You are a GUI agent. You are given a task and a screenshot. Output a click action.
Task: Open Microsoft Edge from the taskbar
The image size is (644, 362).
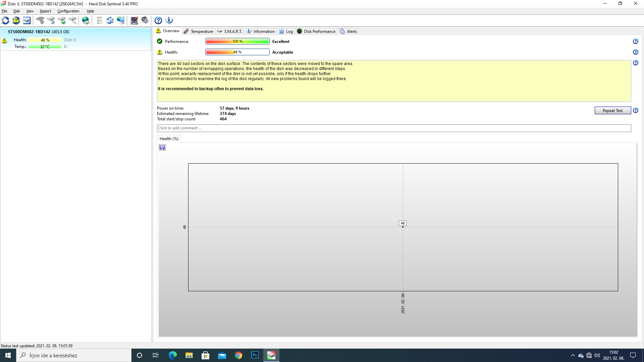coord(173,355)
